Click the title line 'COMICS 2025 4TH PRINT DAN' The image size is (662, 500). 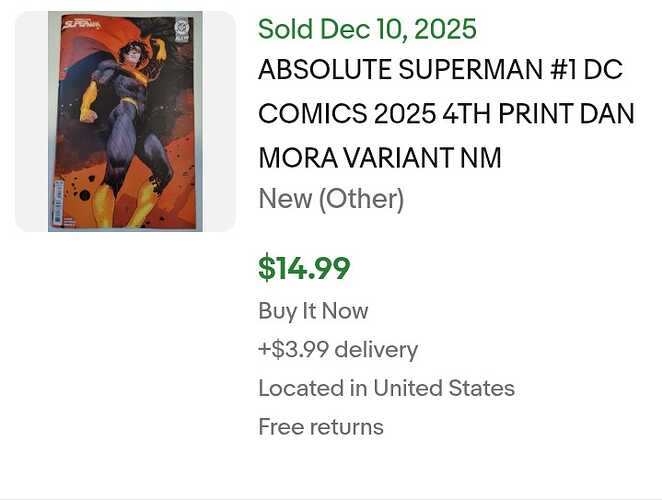446,114
